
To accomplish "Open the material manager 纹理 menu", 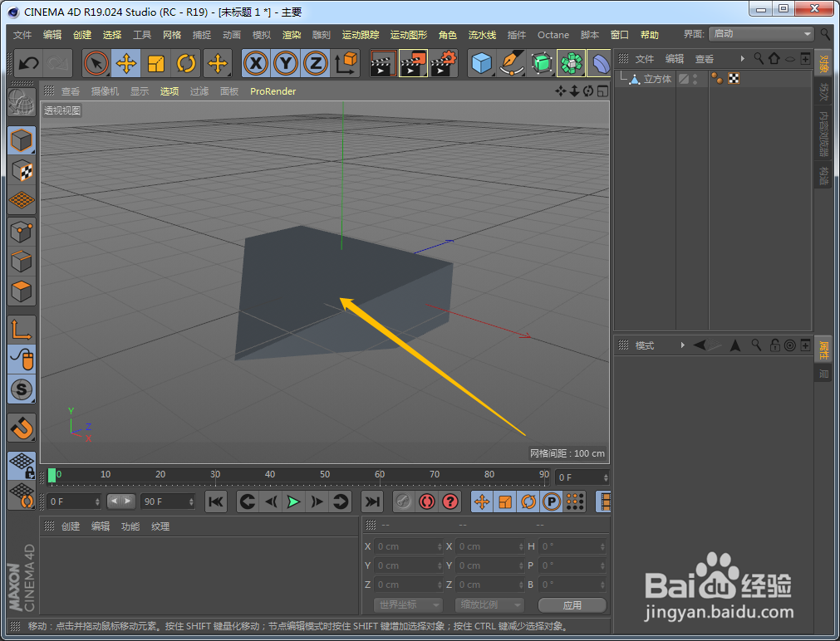I will (160, 526).
